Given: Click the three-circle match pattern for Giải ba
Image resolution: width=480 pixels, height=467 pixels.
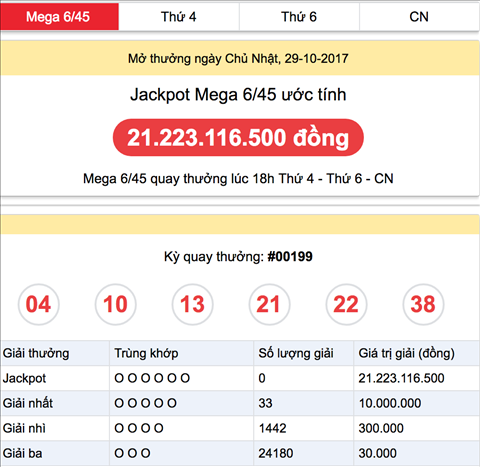Looking at the screenshot, I should pyautogui.click(x=132, y=453).
